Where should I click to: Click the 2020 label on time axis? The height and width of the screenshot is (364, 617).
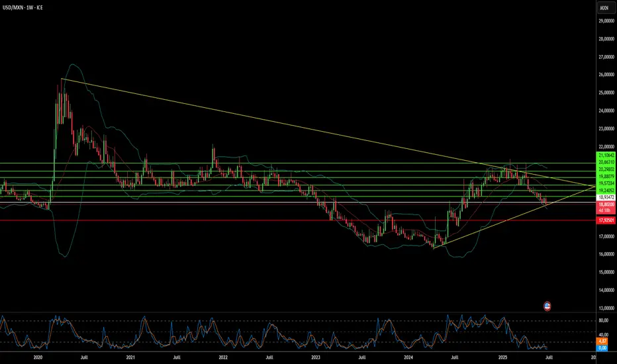38,356
